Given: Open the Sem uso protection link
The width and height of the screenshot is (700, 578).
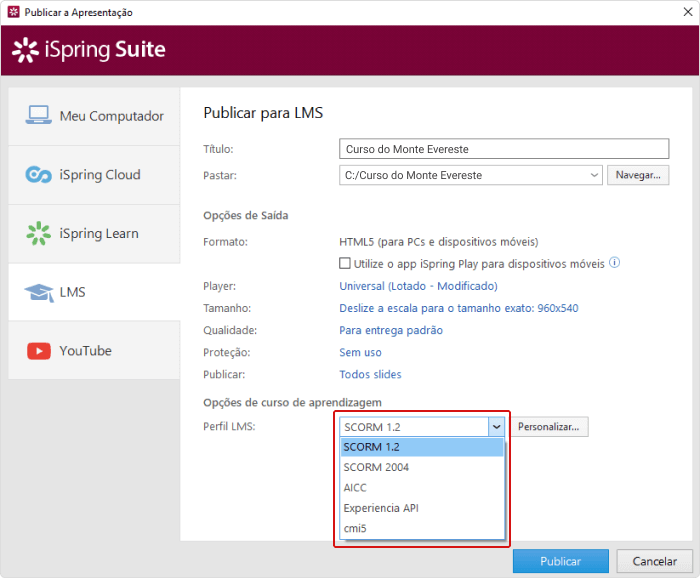Looking at the screenshot, I should point(360,352).
